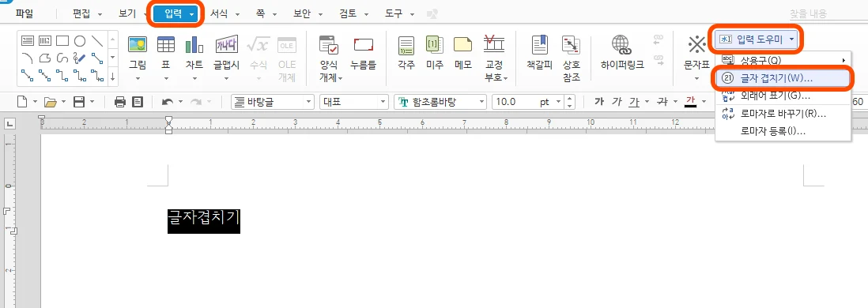Viewport: 868px width, 308px height.
Task: Open the font size unit dropdown
Action: pyautogui.click(x=558, y=102)
